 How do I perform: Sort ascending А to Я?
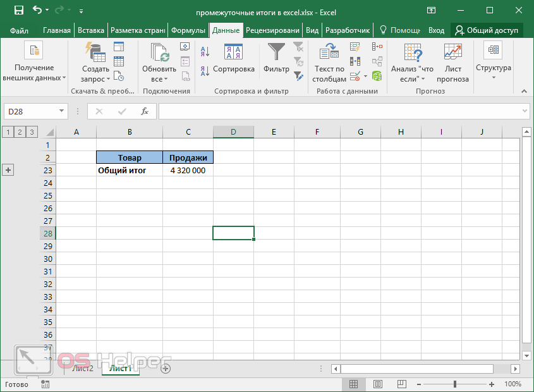[205, 51]
